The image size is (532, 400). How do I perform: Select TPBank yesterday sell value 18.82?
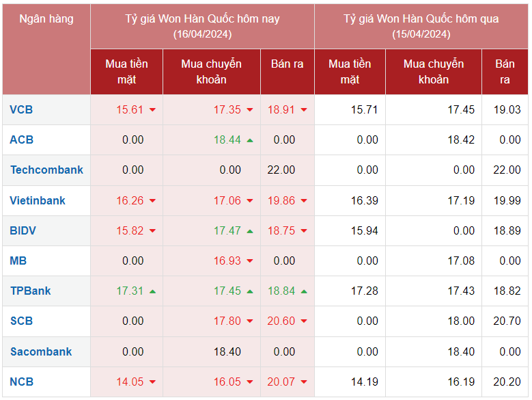pos(507,291)
